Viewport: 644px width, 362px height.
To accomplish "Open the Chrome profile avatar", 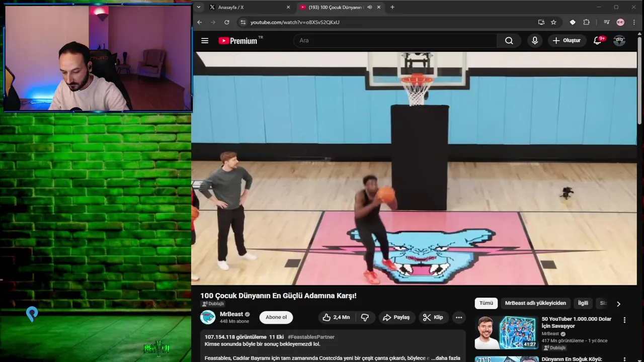I will pos(620,22).
